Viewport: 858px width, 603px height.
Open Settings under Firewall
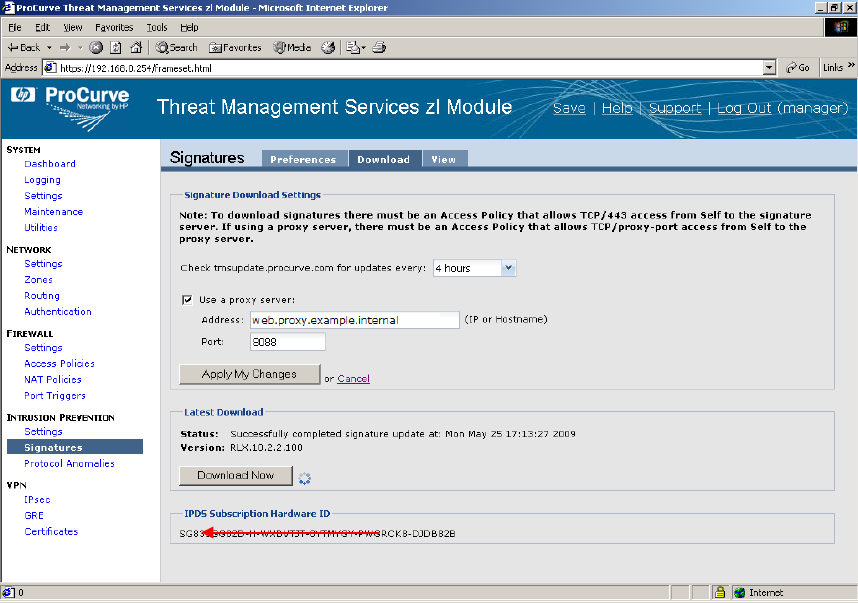[43, 347]
